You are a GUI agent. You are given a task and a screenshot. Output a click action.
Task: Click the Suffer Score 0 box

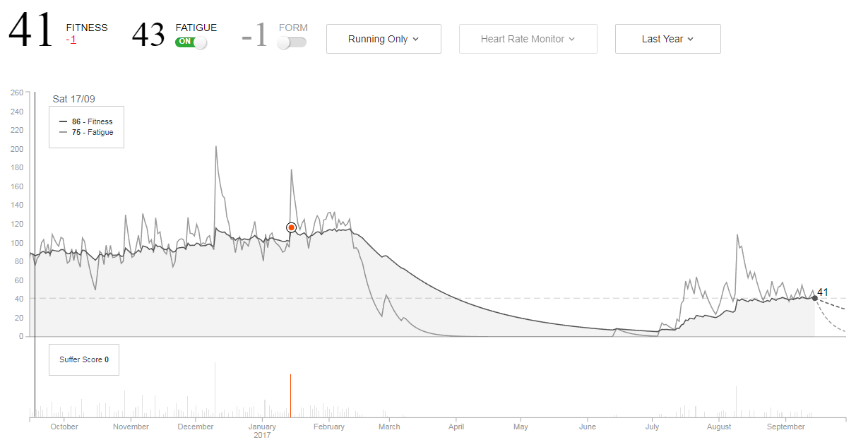click(83, 359)
